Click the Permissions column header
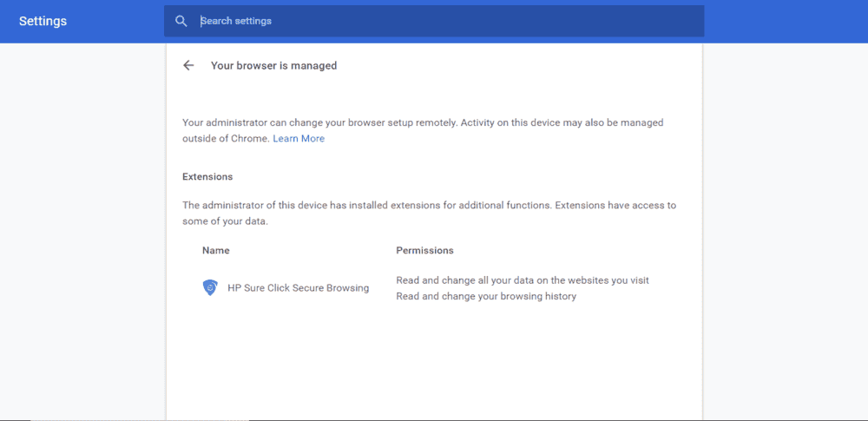868x421 pixels. pos(424,251)
